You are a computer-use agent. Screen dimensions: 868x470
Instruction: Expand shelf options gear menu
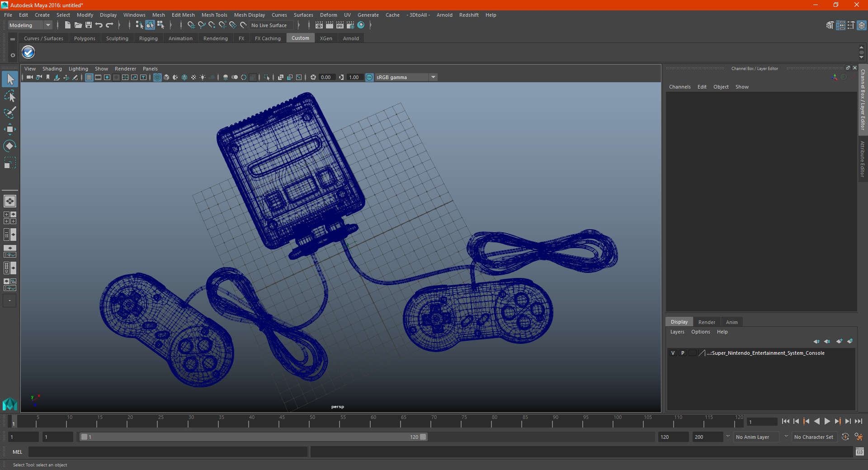(13, 55)
